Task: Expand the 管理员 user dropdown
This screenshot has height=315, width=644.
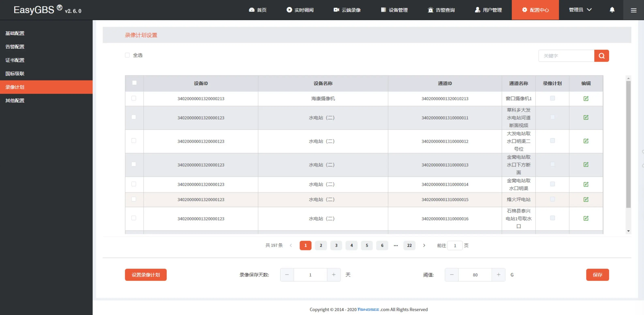Action: point(580,10)
